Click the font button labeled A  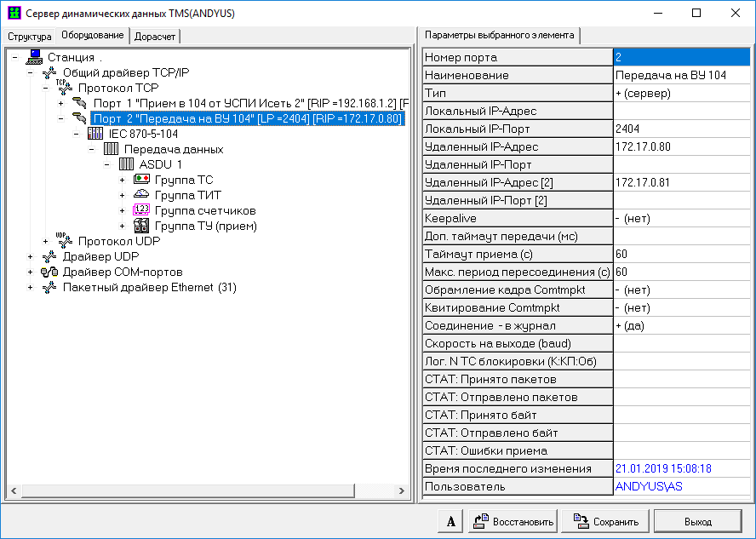pos(450,521)
